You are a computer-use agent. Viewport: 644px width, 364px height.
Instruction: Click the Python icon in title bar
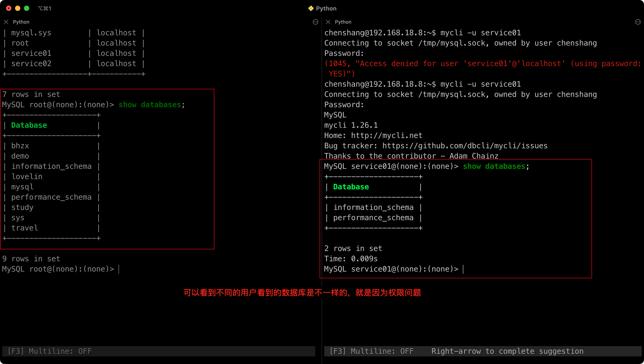tap(311, 8)
